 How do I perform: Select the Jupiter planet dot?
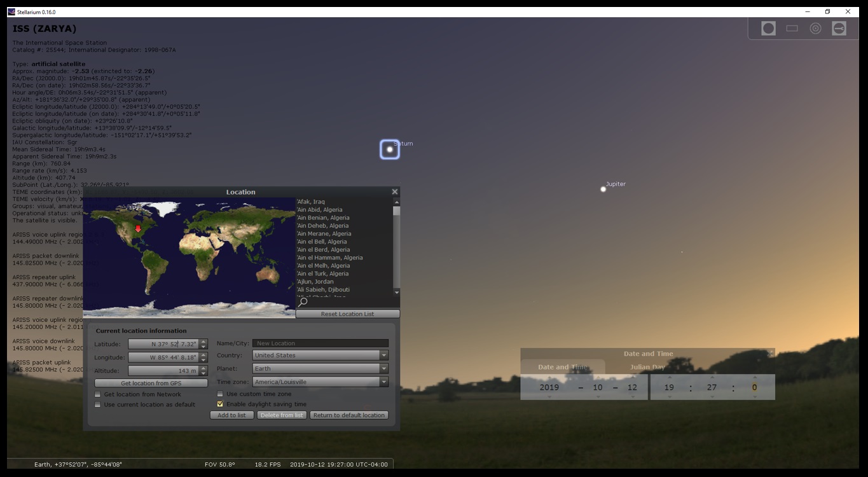coord(603,189)
